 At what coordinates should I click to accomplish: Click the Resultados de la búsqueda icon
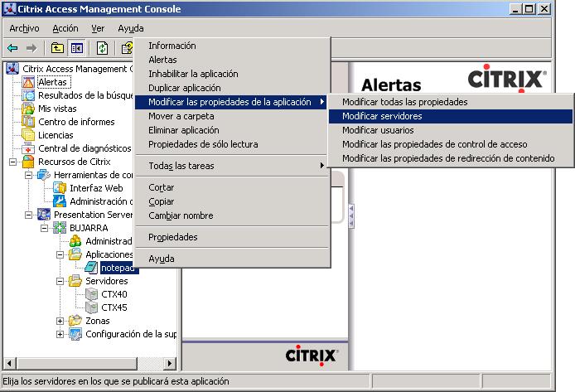click(x=28, y=95)
